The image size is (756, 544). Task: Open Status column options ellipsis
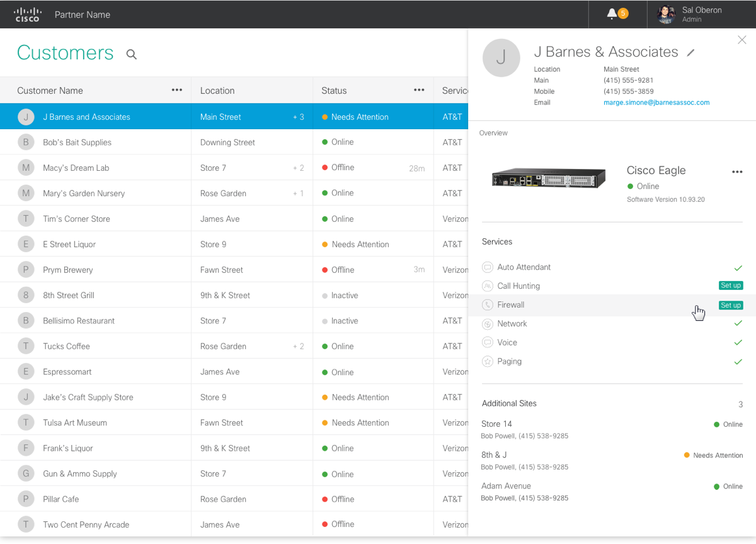pyautogui.click(x=419, y=90)
